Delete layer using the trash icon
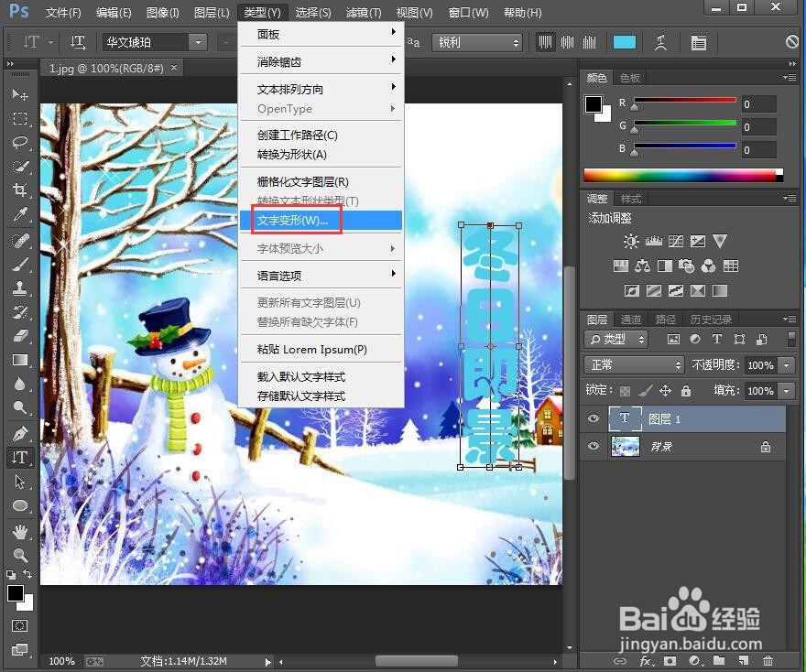Image resolution: width=806 pixels, height=672 pixels. pos(768,661)
